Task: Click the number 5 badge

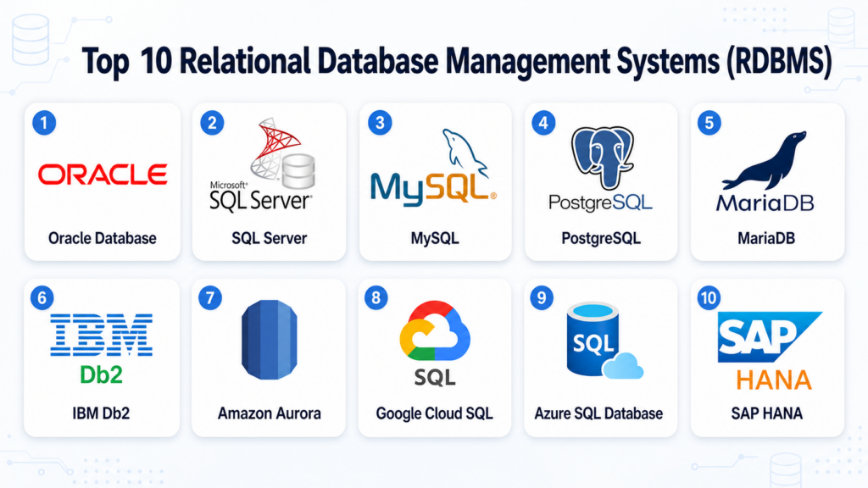Action: pyautogui.click(x=709, y=123)
